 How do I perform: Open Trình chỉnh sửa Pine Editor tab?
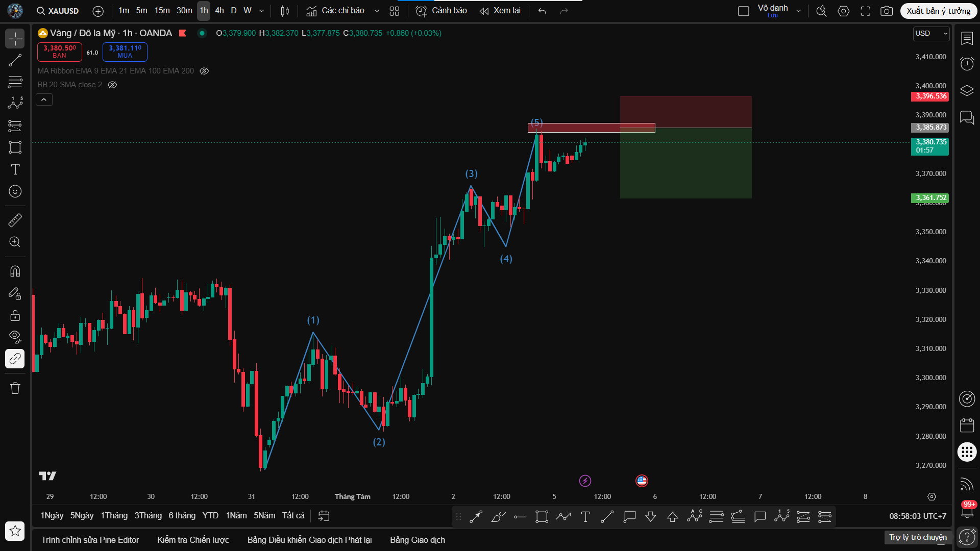click(90, 540)
